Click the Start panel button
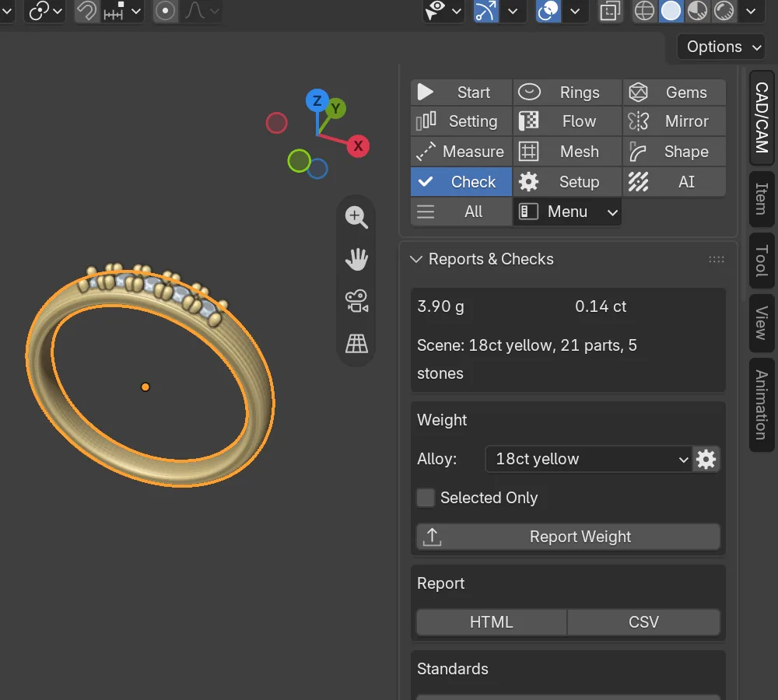 pos(461,93)
